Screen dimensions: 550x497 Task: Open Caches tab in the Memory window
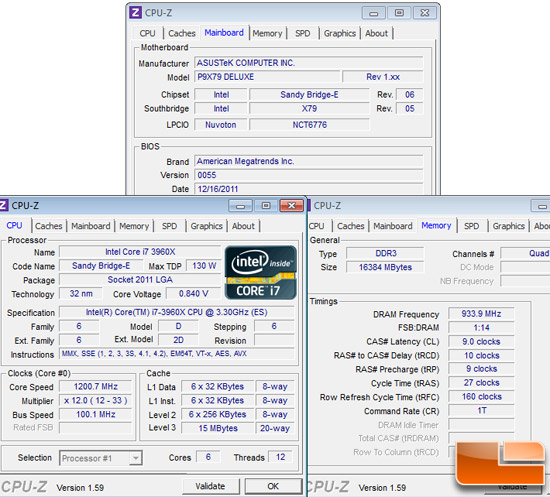350,226
